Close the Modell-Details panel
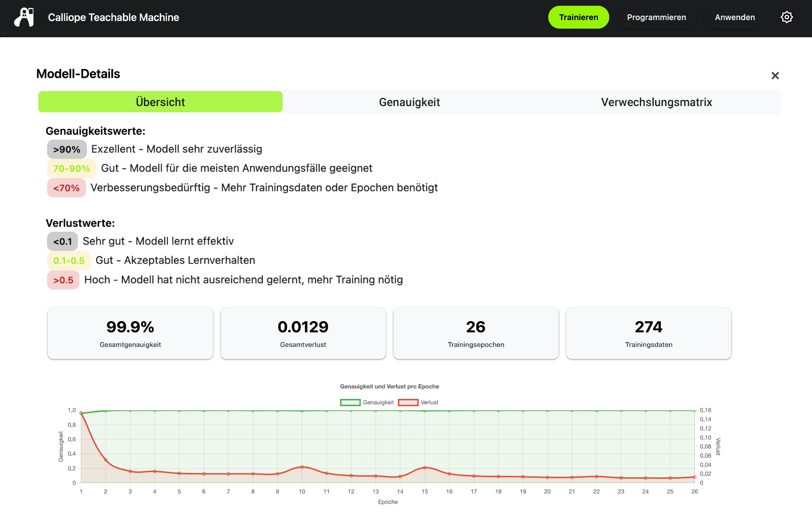 pos(775,75)
